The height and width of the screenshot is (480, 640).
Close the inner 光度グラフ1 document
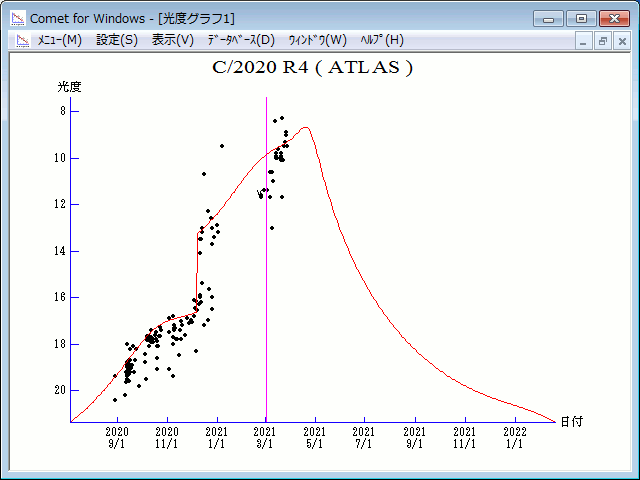[622, 41]
